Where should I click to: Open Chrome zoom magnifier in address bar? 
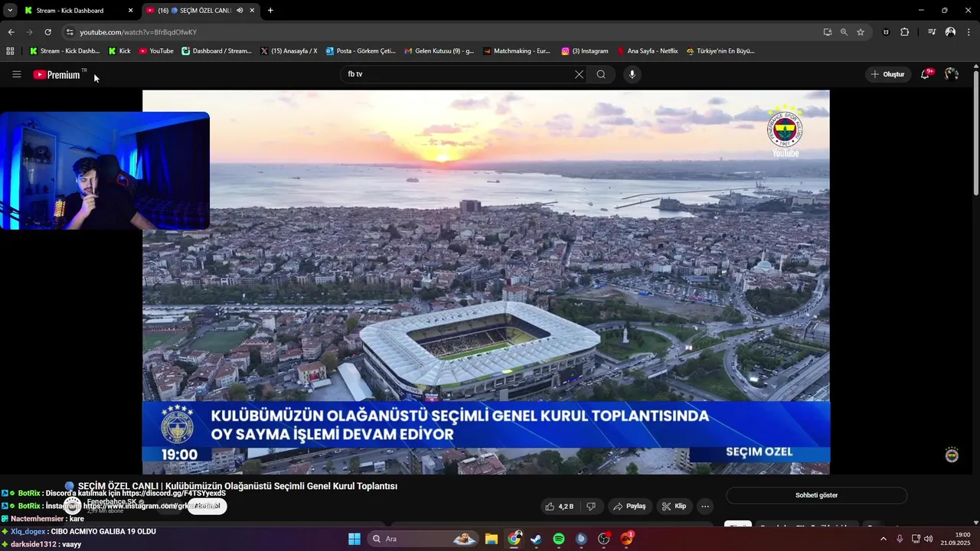click(844, 32)
